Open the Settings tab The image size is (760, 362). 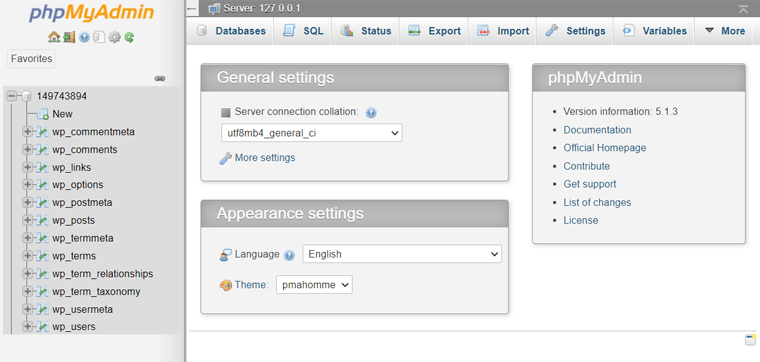pos(575,31)
